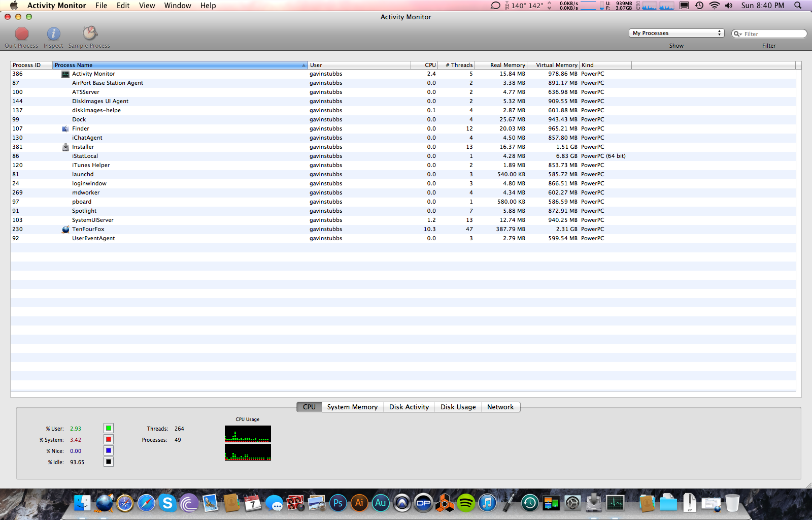Click the red % System color swatch
This screenshot has height=520, width=812.
[x=109, y=440]
